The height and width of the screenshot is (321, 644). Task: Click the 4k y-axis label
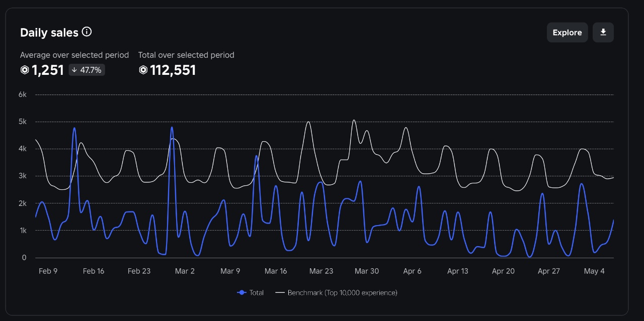click(x=23, y=149)
